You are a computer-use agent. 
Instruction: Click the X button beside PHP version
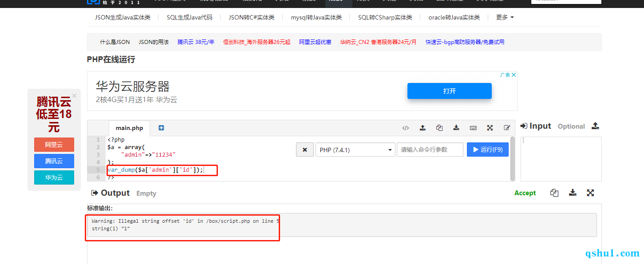click(305, 150)
